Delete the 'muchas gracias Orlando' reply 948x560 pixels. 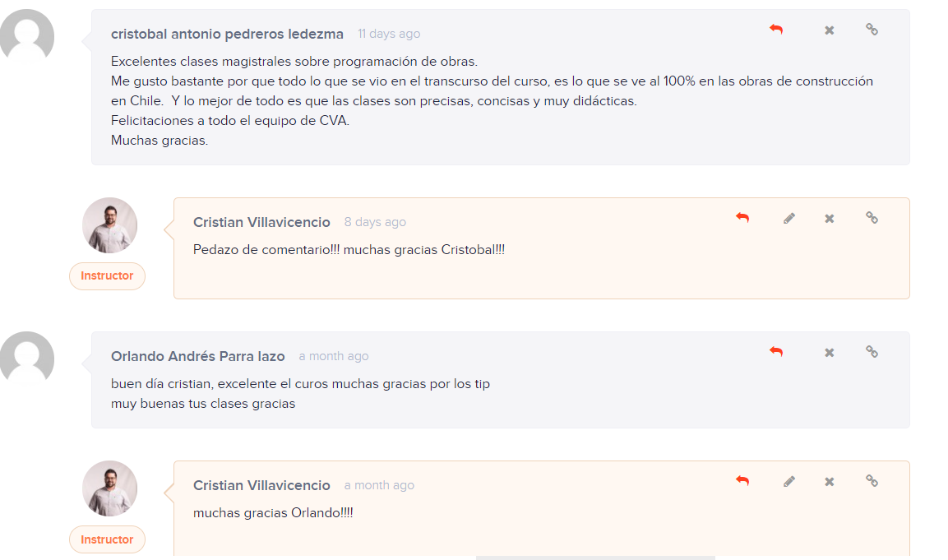coord(830,482)
